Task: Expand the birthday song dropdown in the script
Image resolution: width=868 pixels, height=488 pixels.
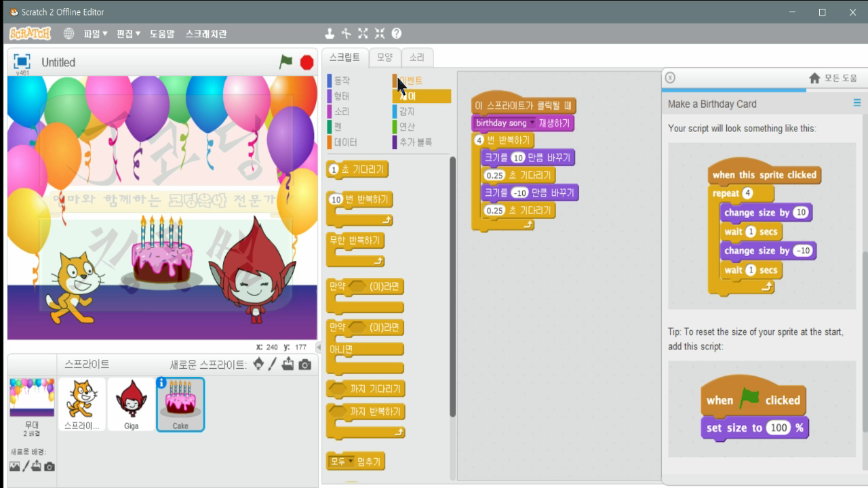Action: tap(532, 123)
